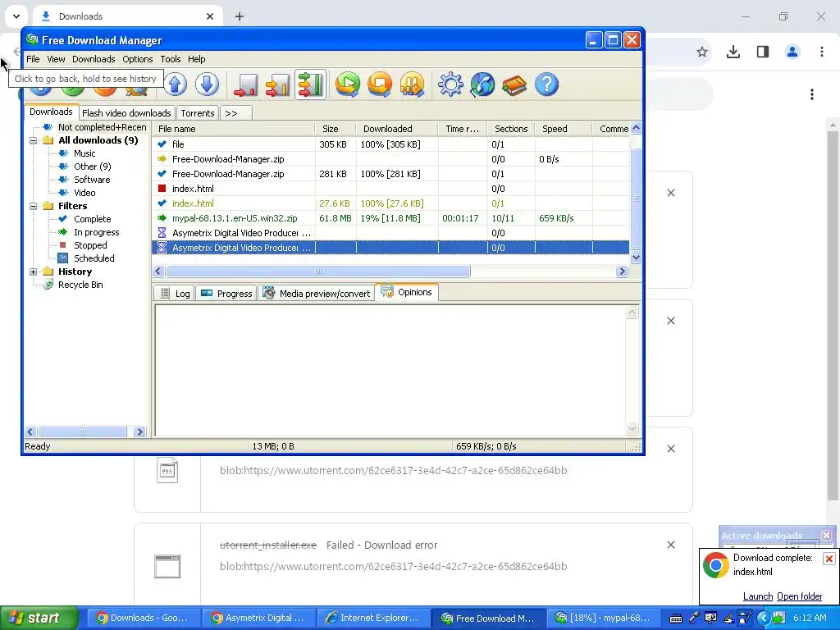The image size is (840, 630).
Task: Click the Start button on taskbar
Action: (39, 619)
